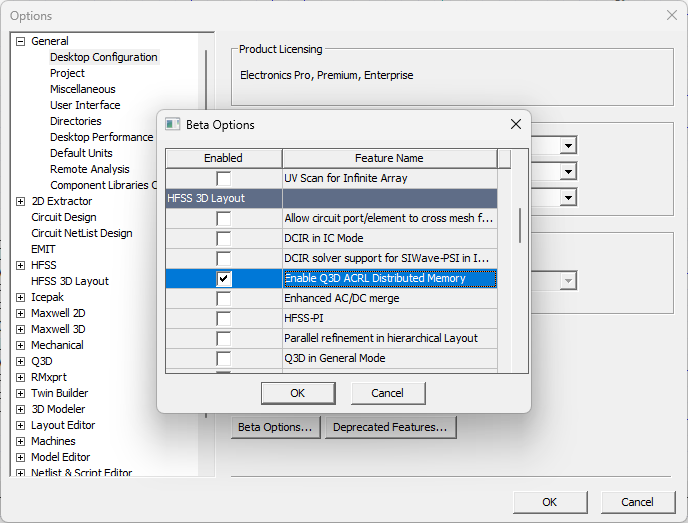Check the HFSS-PI beta feature

224,318
